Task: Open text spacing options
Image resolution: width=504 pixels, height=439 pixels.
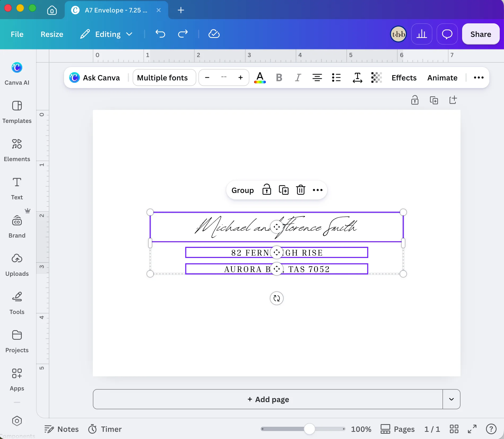Action: point(357,78)
